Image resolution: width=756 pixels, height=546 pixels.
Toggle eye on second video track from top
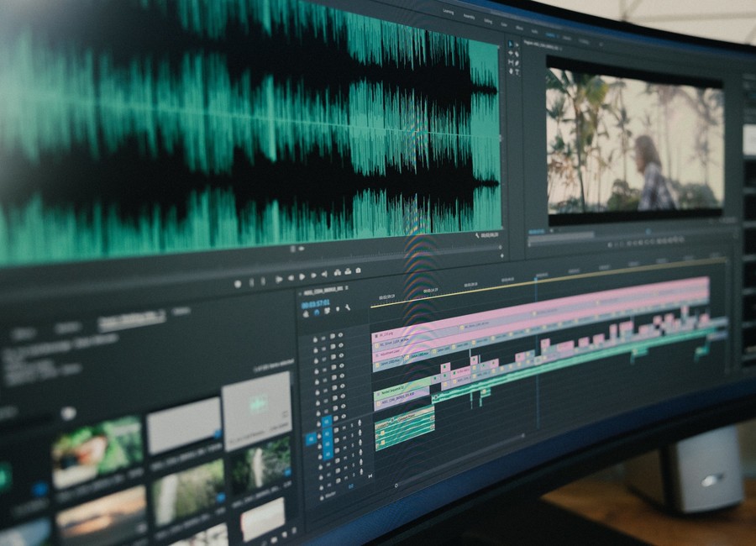coord(341,345)
